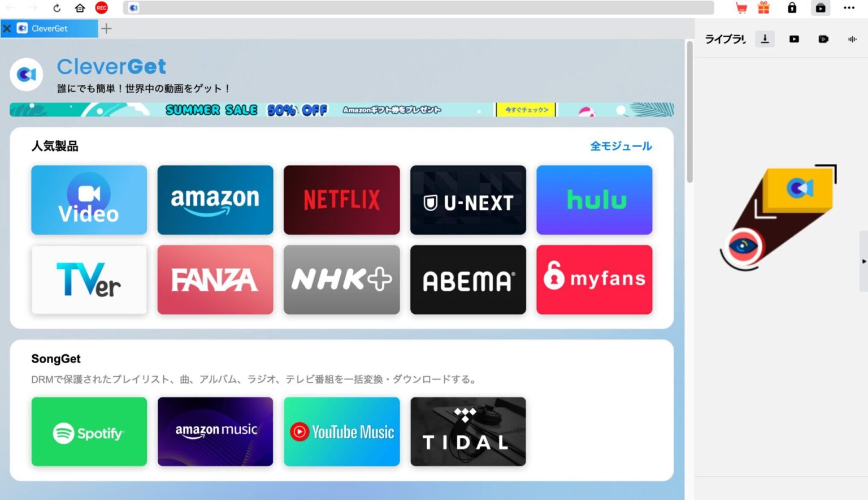
Task: Click the 今すぐチェック banner button
Action: (526, 109)
